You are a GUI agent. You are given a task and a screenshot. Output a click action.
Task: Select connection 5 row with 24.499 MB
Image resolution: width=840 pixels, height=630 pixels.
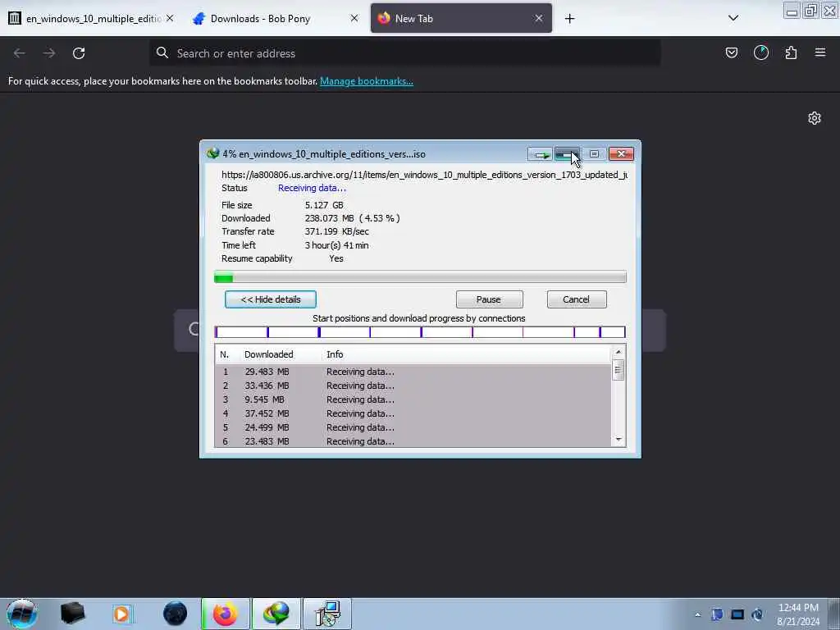coord(413,427)
